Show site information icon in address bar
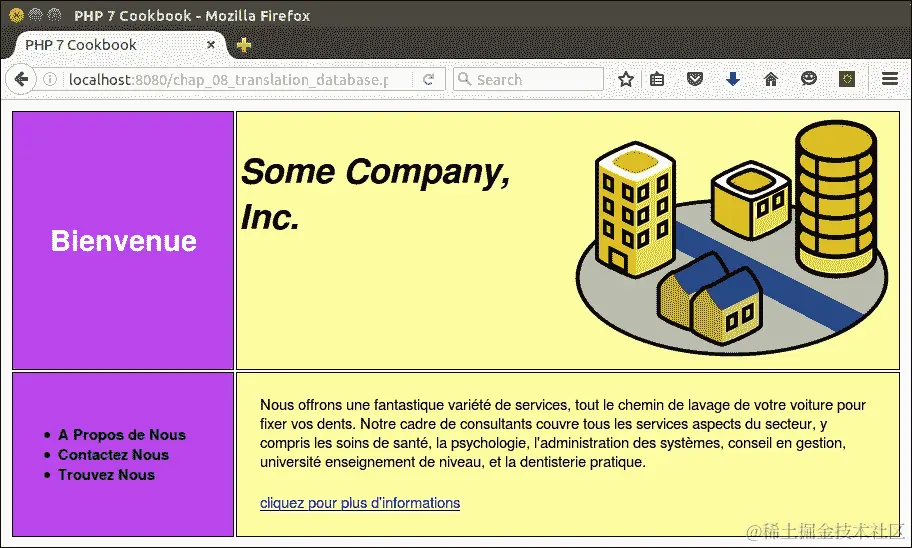The width and height of the screenshot is (912, 548). pos(50,79)
